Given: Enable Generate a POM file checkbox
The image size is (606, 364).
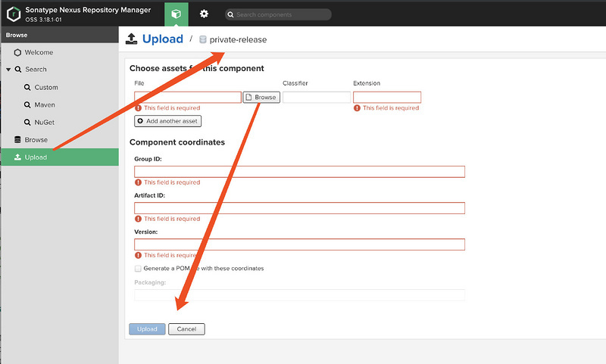Looking at the screenshot, I should coord(138,269).
